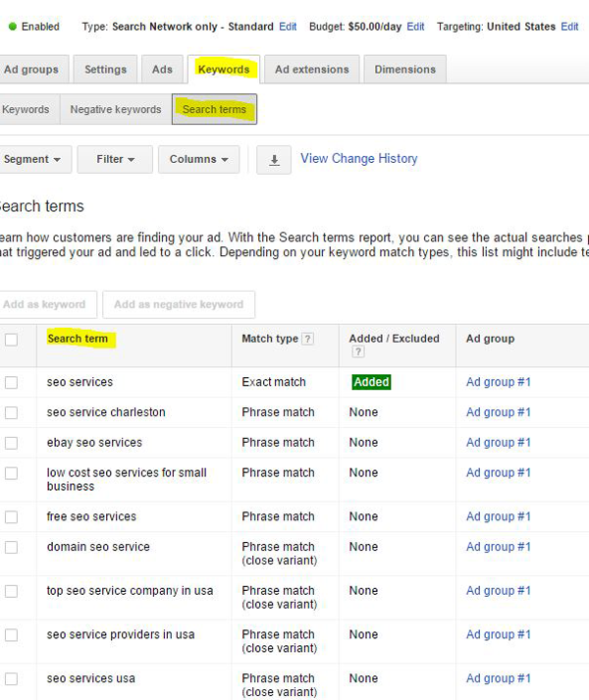Open the Ads tab
589x700 pixels.
coord(162,70)
